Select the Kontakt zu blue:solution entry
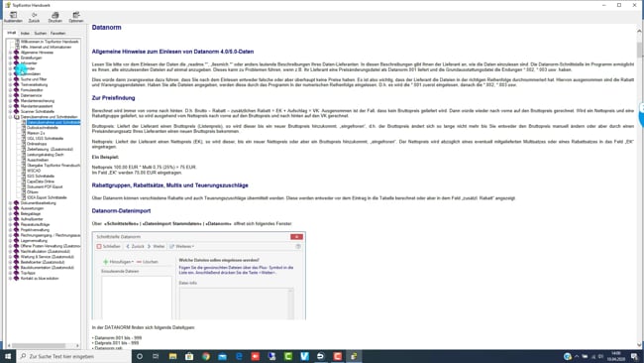The width and height of the screenshot is (644, 363). tap(40, 279)
